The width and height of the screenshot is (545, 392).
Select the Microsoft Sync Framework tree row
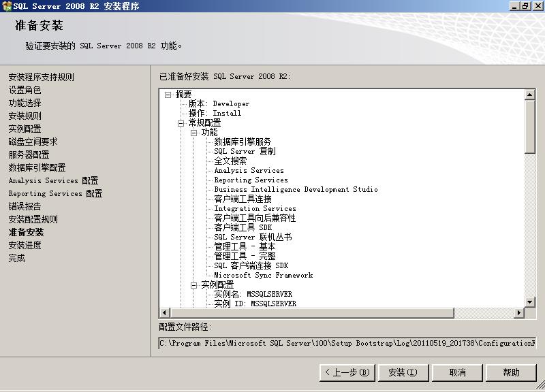click(264, 276)
